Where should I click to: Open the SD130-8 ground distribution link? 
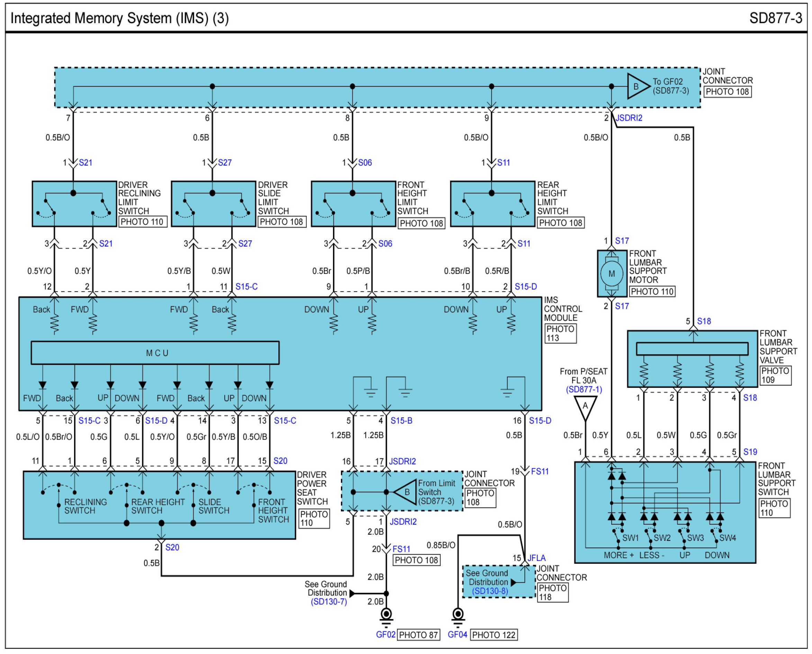tap(490, 591)
